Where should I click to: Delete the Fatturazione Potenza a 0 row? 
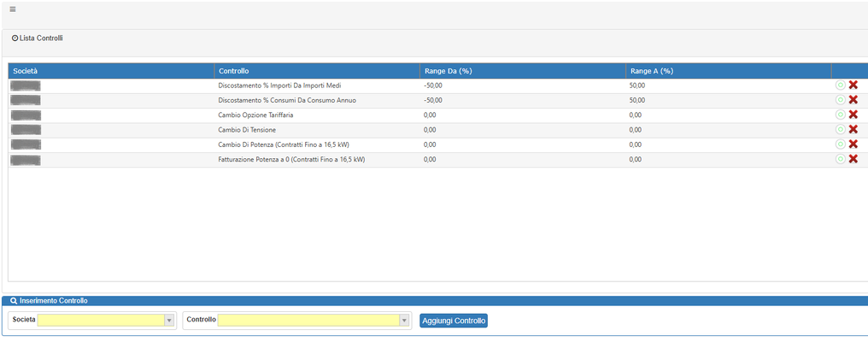tap(853, 159)
